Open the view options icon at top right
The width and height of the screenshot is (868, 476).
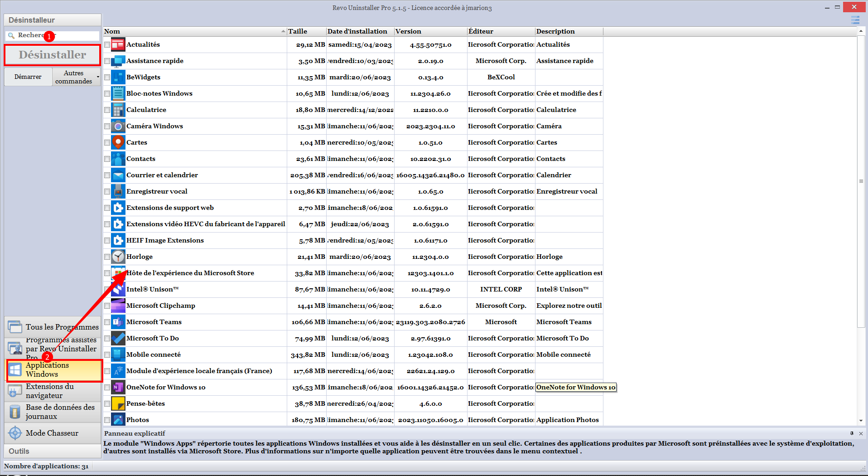[x=855, y=20]
